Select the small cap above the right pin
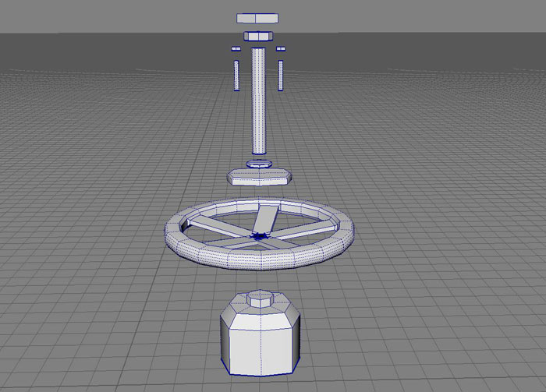 280,48
